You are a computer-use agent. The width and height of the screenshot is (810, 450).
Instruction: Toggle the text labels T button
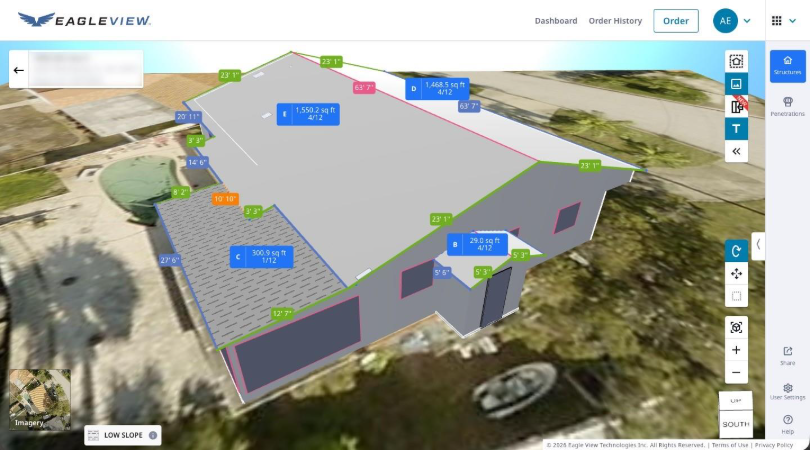click(x=736, y=129)
